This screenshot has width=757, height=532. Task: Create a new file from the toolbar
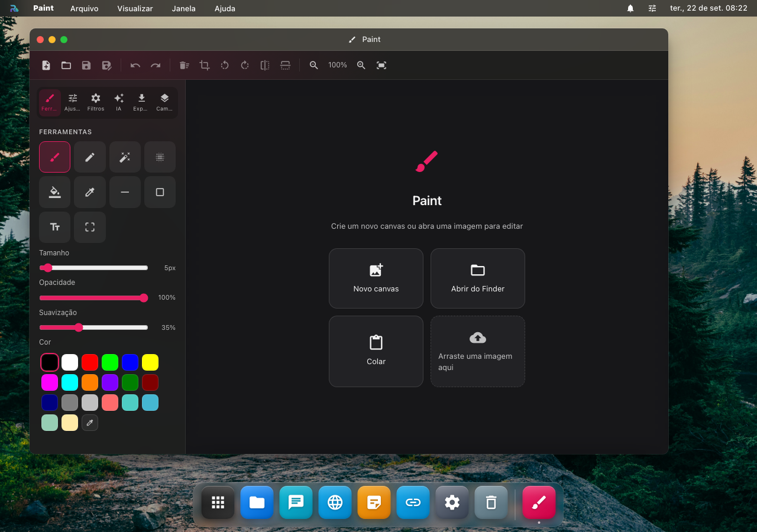click(x=46, y=65)
